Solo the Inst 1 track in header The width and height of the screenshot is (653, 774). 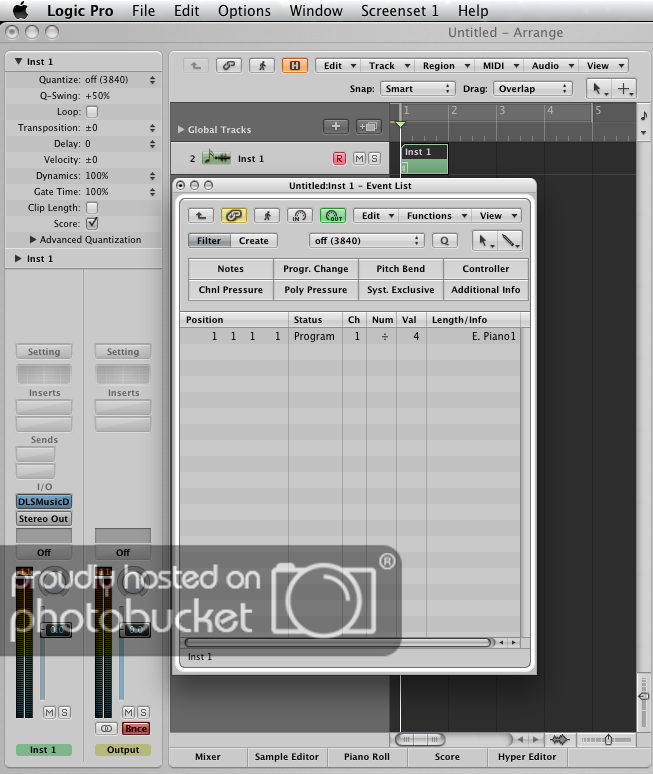[x=374, y=158]
